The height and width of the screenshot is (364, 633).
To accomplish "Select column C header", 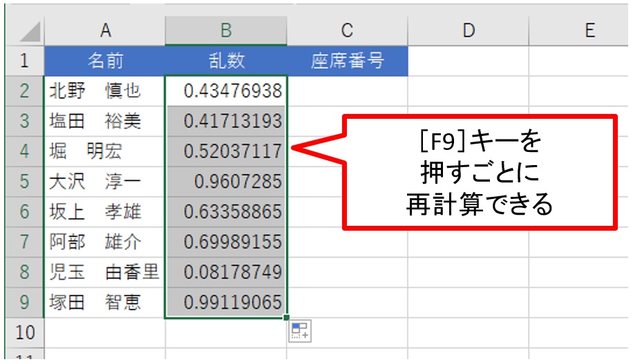I will [347, 30].
